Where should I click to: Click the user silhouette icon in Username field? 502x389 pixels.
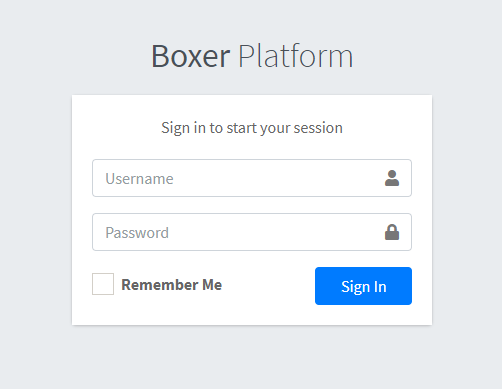[x=392, y=178]
